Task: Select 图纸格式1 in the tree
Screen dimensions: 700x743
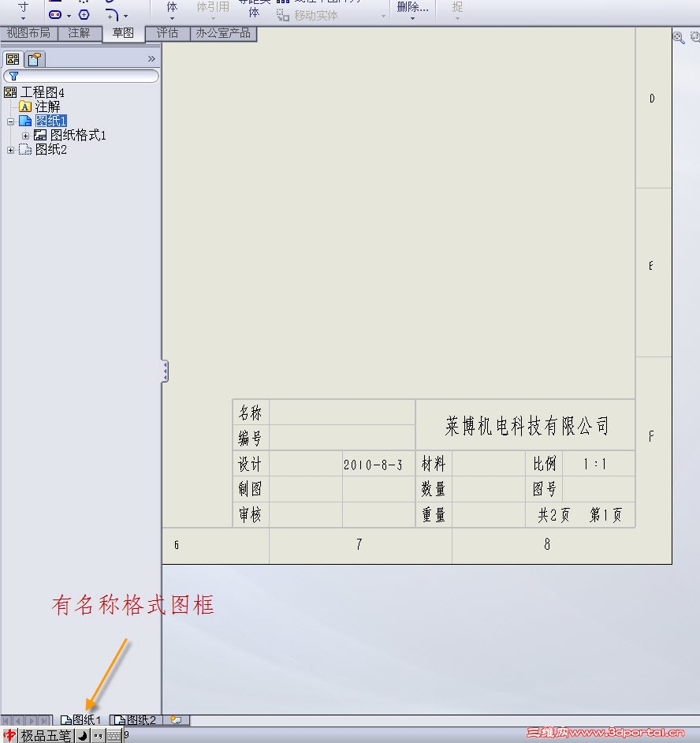Action: pyautogui.click(x=78, y=136)
